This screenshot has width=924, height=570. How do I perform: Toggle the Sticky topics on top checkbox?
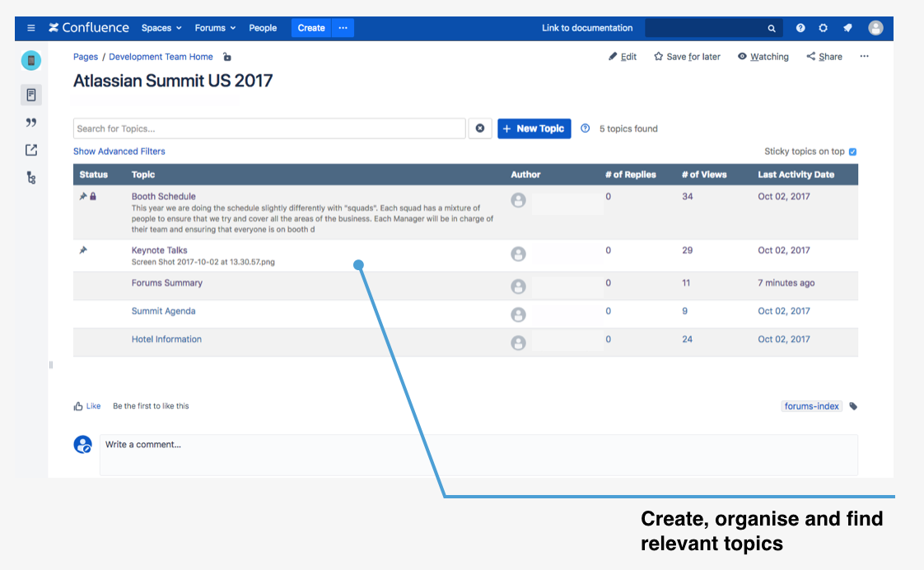tap(852, 152)
